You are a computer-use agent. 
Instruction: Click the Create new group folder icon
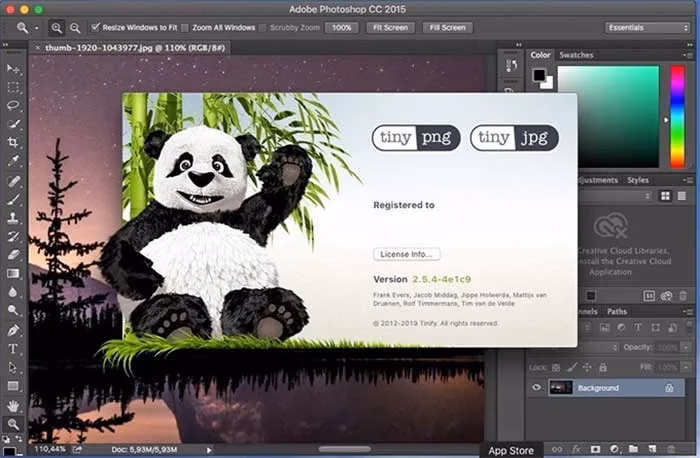tap(633, 449)
